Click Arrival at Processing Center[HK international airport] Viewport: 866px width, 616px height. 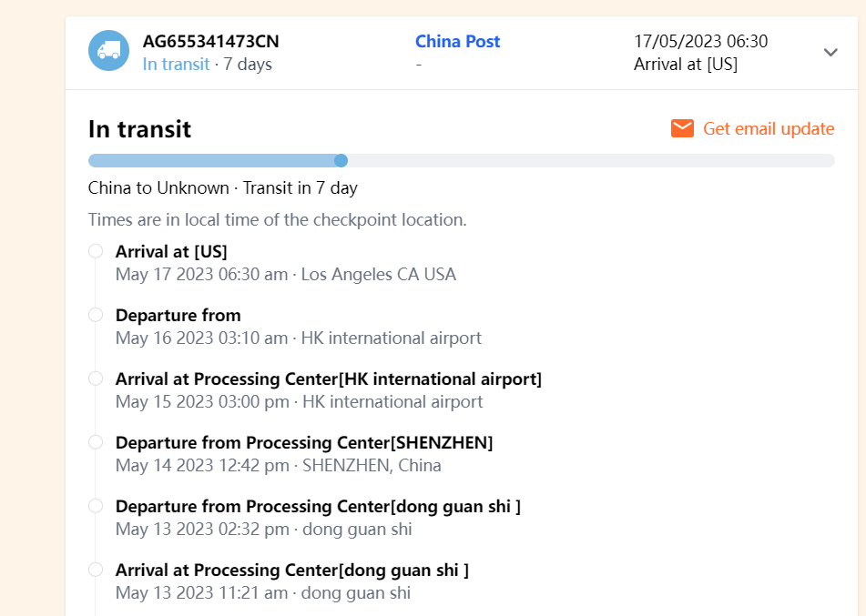(x=328, y=379)
